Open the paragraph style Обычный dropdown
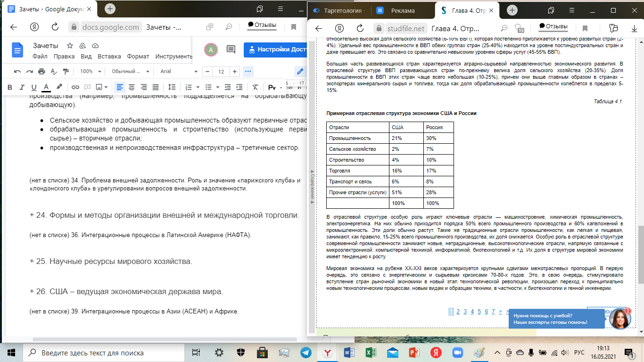The image size is (644, 362). 130,72
